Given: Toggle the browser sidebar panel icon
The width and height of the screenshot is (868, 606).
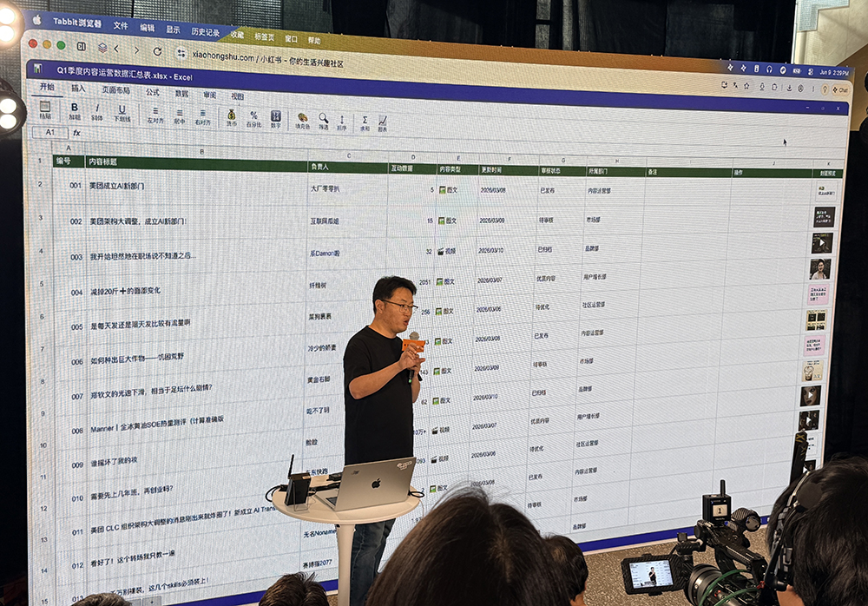Looking at the screenshot, I should click(82, 47).
